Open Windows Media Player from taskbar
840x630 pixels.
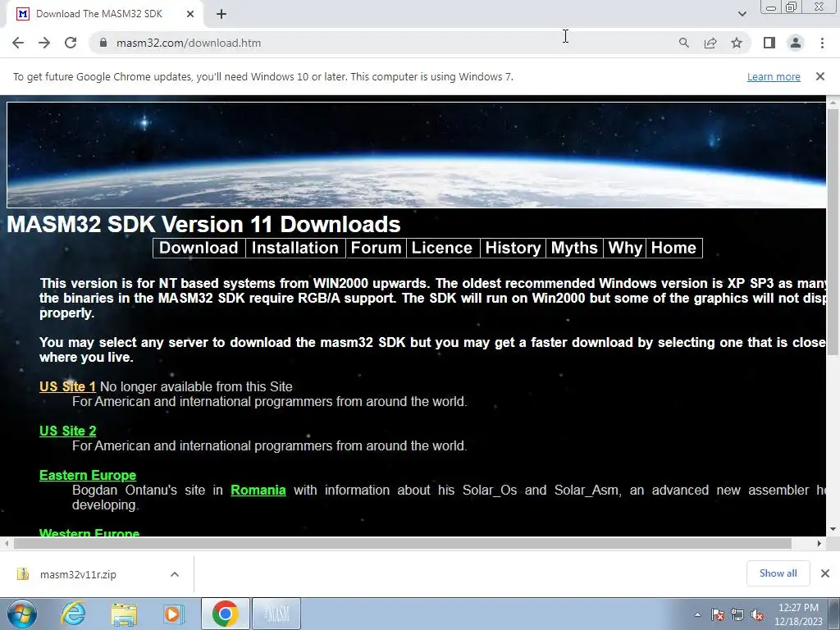click(x=172, y=614)
